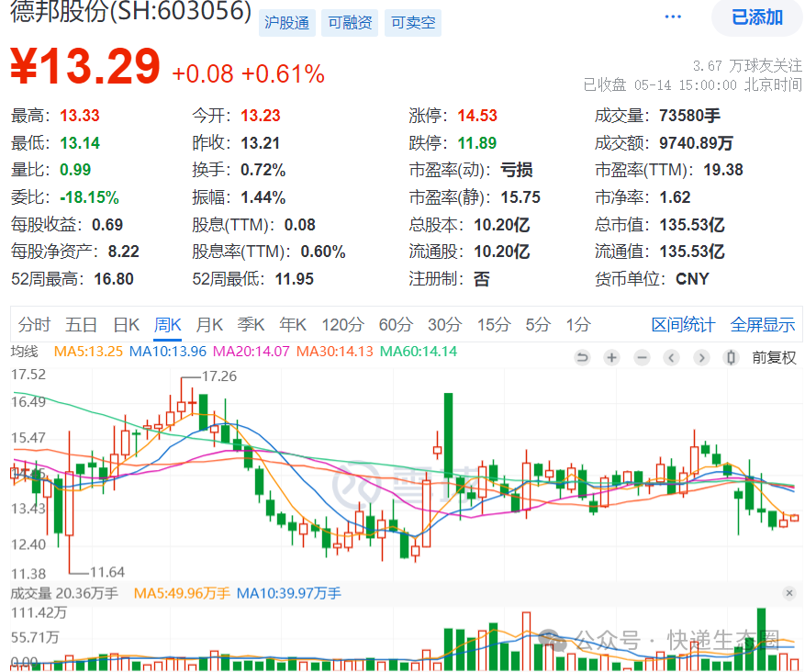
Task: Click the 总市值 value 135.53亿
Action: [x=692, y=224]
